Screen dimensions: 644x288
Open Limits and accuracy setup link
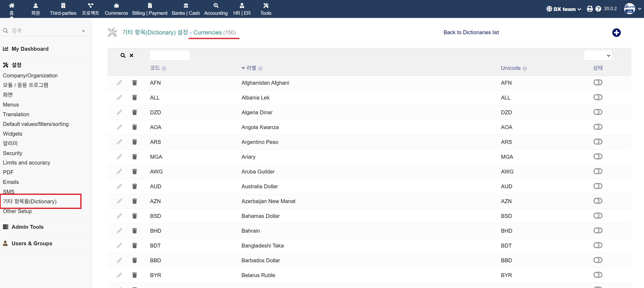click(26, 163)
